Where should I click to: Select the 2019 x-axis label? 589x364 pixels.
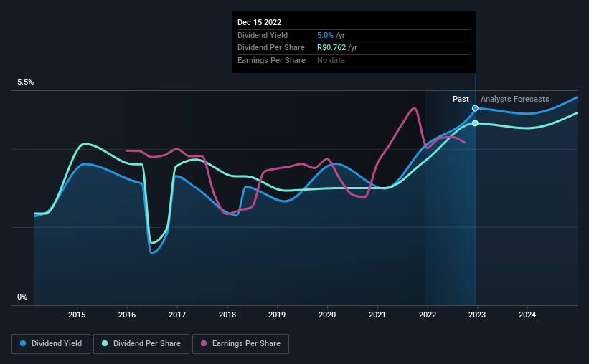277,315
